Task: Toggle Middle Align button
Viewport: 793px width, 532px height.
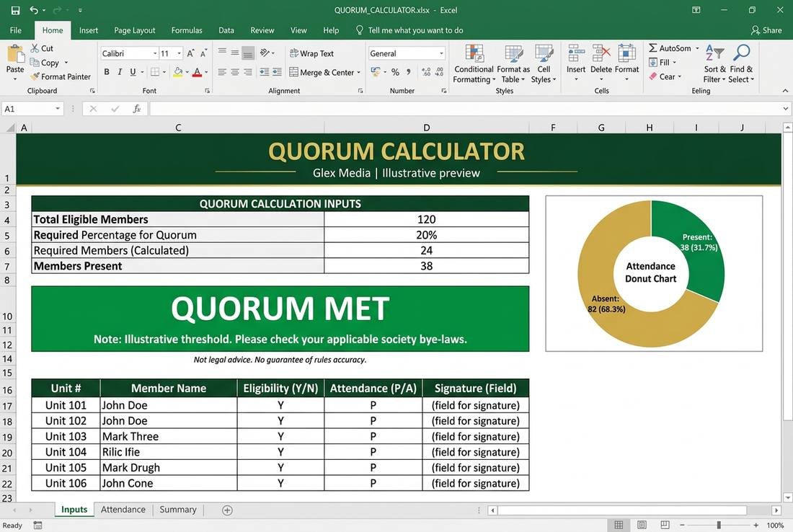Action: pos(235,53)
